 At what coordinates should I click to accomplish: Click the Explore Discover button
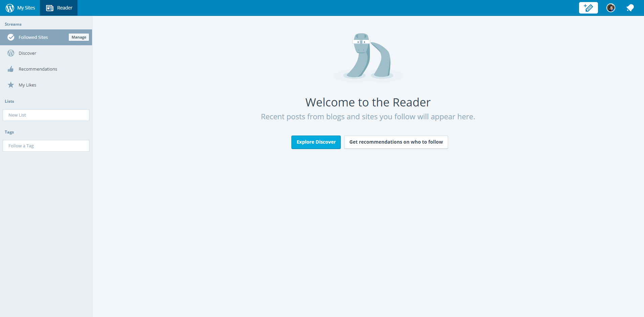click(316, 142)
